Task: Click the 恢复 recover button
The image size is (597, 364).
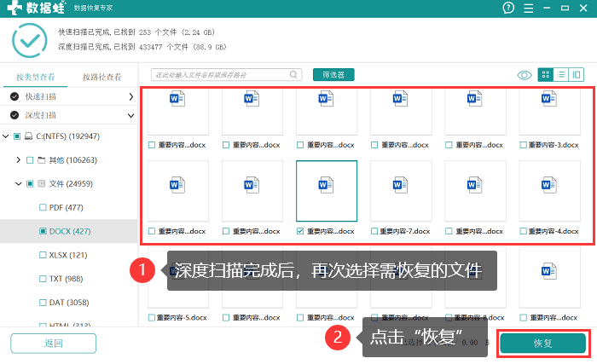Action: point(543,344)
